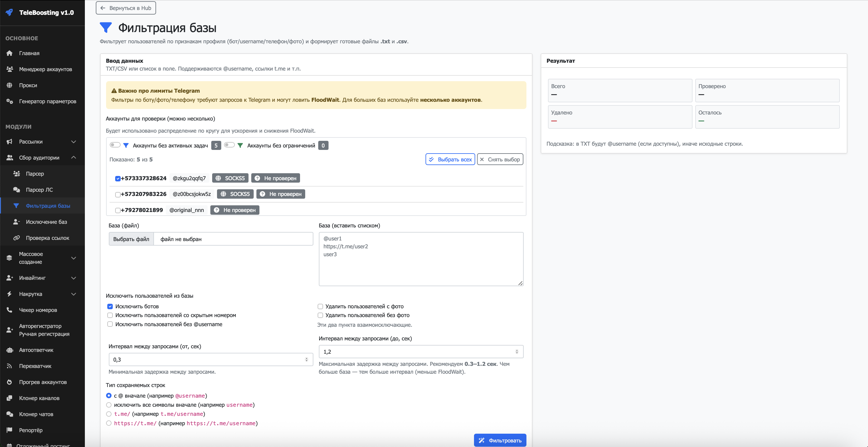Screen dimensions: 868x447
Task: Click the Прокси globe icon
Action: pyautogui.click(x=9, y=85)
